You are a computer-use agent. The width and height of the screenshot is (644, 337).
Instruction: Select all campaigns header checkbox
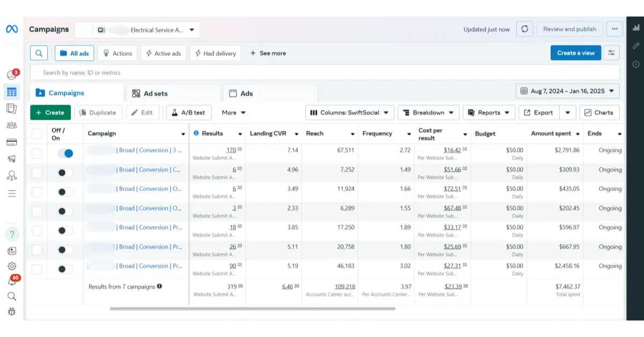tap(36, 134)
